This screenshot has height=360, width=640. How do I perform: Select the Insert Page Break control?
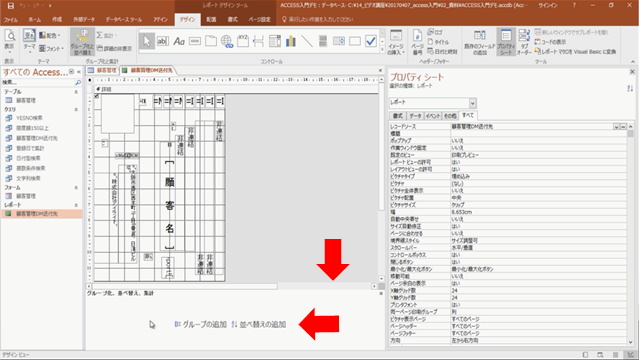(x=258, y=41)
